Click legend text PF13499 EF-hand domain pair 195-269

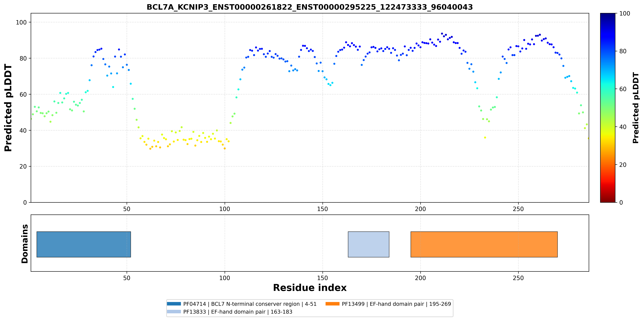coord(396,304)
